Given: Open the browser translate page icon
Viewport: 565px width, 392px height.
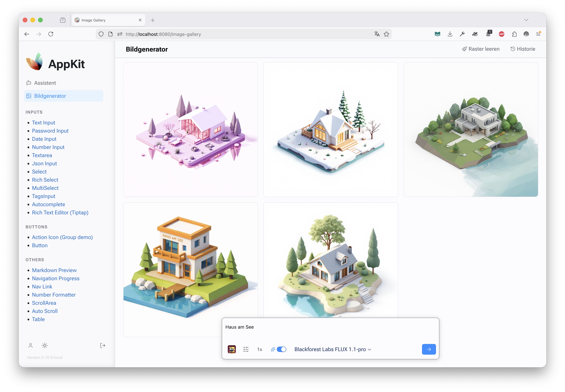Looking at the screenshot, I should coord(377,34).
